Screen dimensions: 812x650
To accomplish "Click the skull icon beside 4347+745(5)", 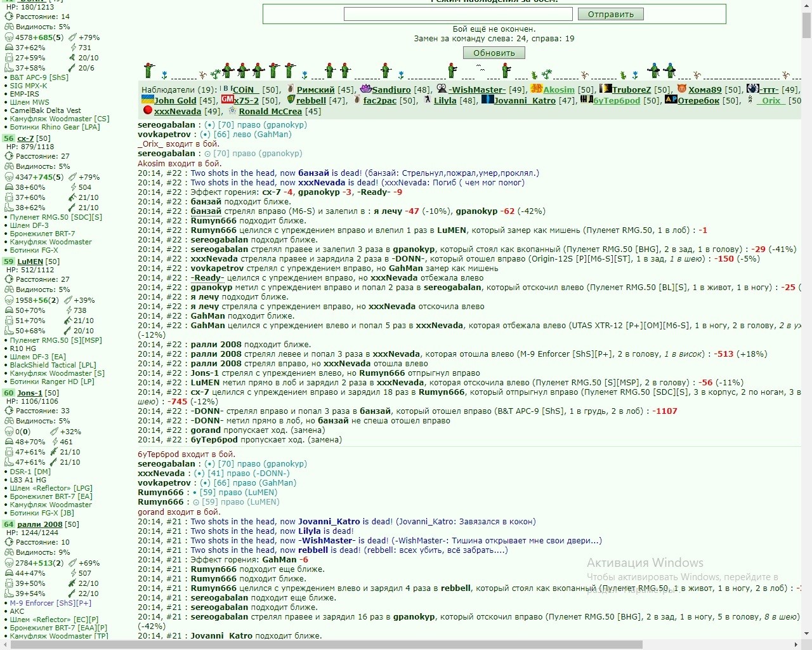I will point(9,177).
